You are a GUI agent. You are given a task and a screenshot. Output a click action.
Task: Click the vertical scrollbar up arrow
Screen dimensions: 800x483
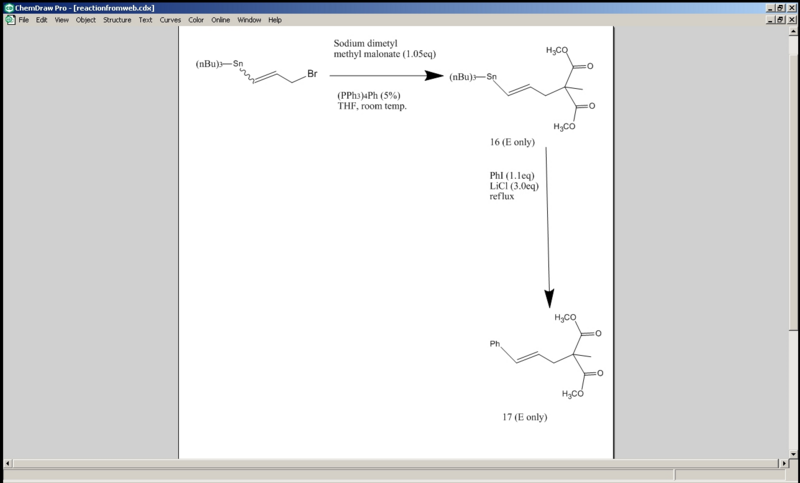[793, 31]
